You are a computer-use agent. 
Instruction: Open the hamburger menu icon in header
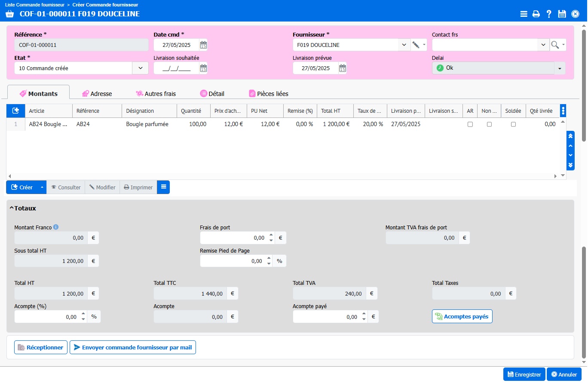pyautogui.click(x=524, y=14)
